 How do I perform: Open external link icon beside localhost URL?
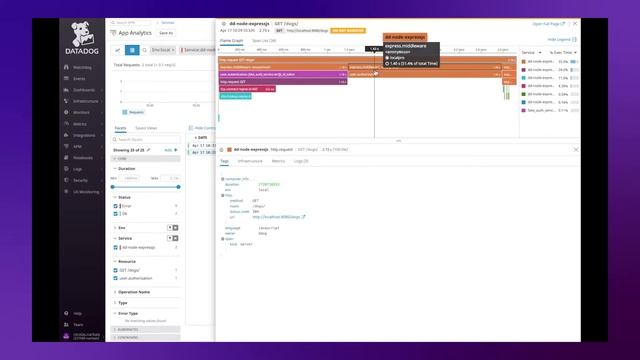click(303, 217)
